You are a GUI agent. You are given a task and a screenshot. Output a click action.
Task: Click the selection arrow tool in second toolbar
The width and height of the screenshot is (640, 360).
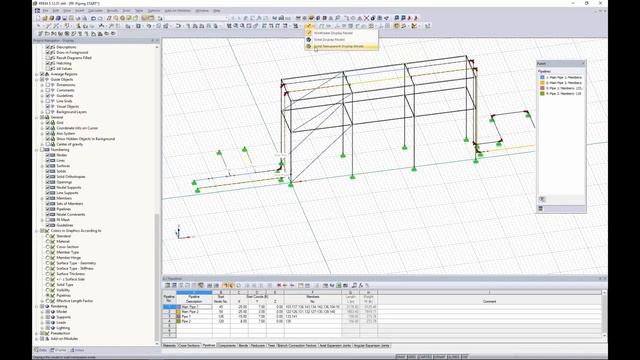point(39,26)
